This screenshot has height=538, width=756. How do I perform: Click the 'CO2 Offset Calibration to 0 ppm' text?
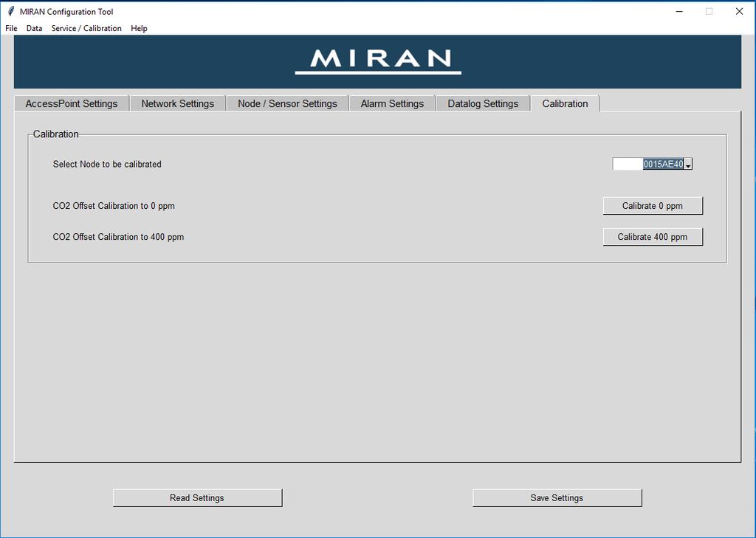114,206
